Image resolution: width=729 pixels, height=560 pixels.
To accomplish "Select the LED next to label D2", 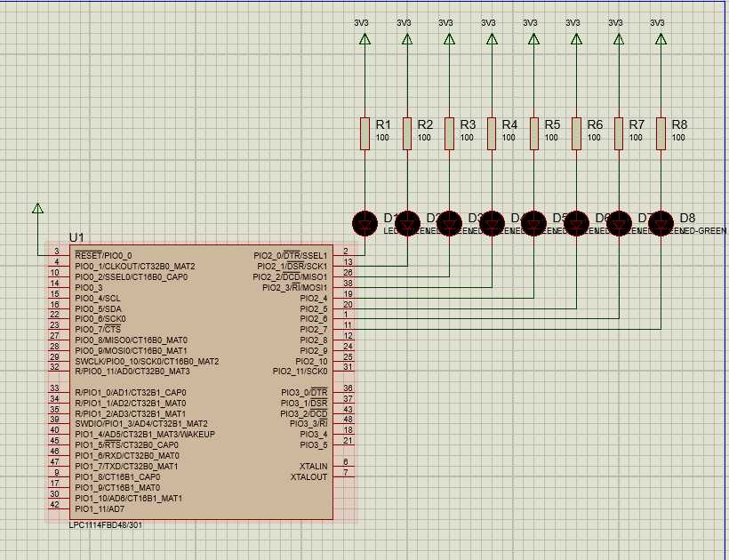I will (x=407, y=223).
